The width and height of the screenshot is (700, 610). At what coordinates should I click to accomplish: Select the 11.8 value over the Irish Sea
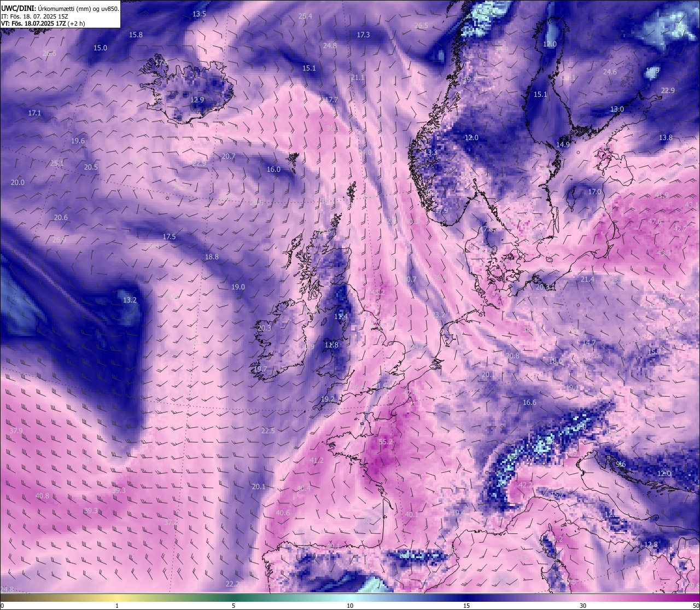click(331, 345)
